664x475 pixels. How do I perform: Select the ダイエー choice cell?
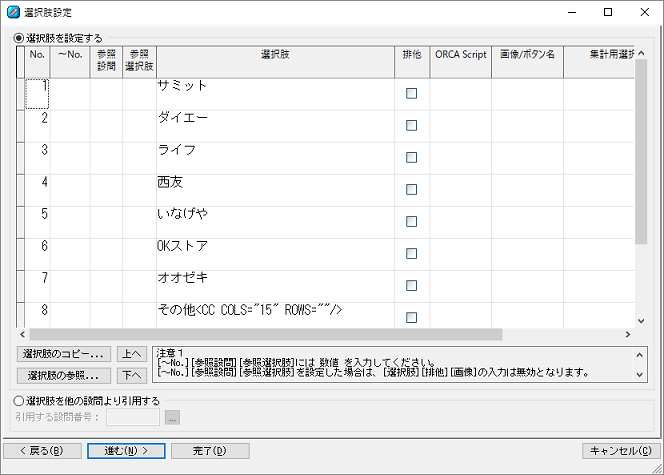(275, 126)
